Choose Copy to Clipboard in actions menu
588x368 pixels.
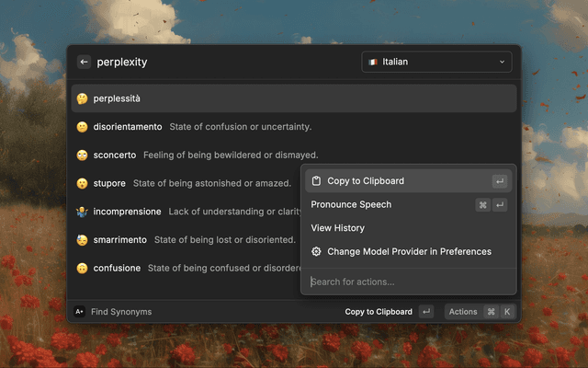coord(365,181)
